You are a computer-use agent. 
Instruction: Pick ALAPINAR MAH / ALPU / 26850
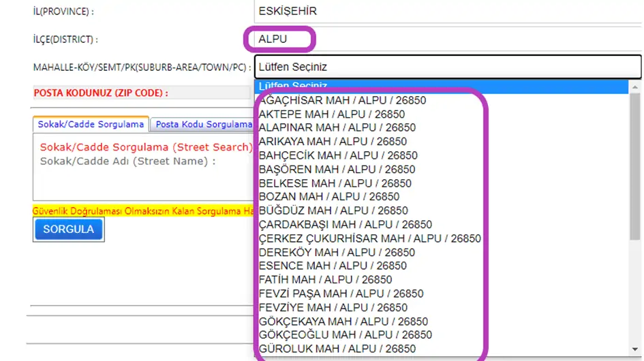pyautogui.click(x=337, y=128)
